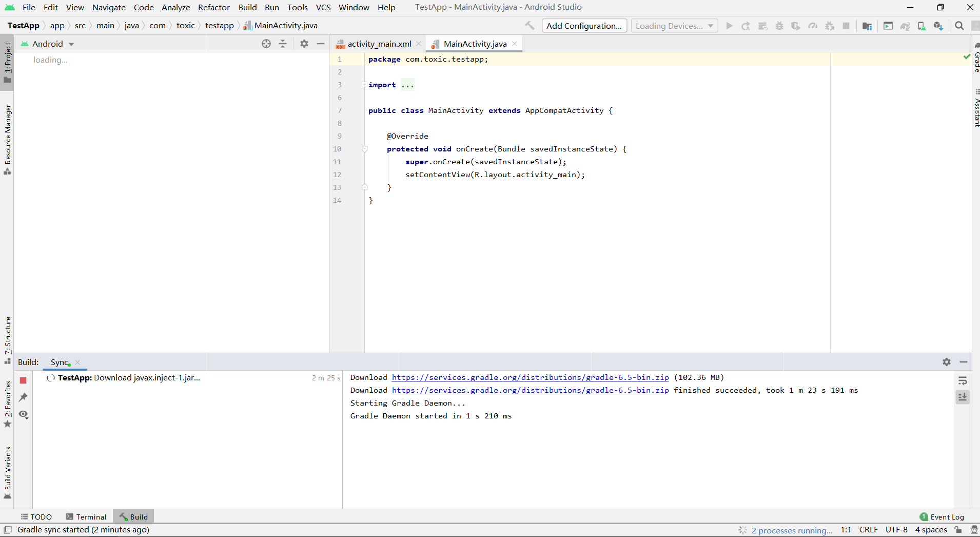The width and height of the screenshot is (980, 537).
Task: Click Attach Debugger to Android Process icon
Action: click(x=830, y=26)
